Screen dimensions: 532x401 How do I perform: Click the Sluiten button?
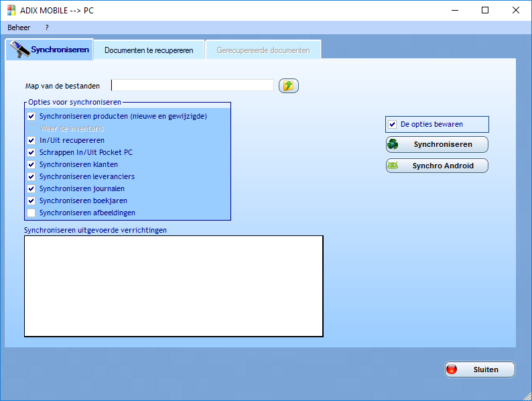pyautogui.click(x=480, y=369)
